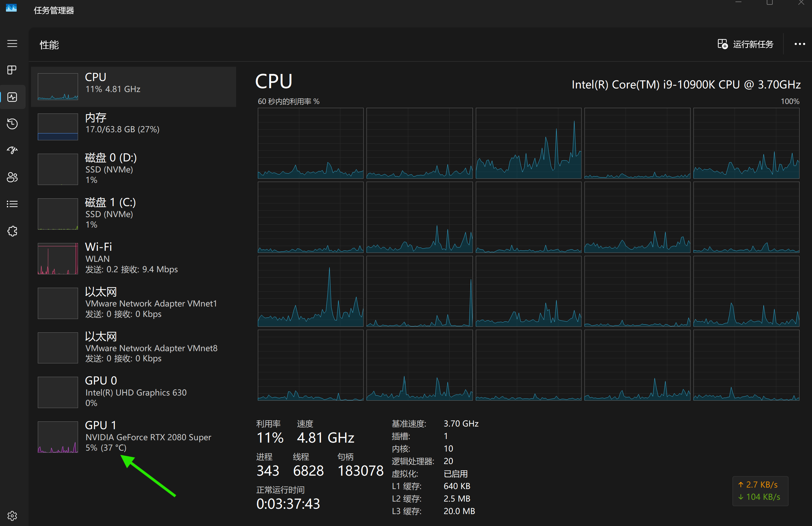Viewport: 812px width, 526px height.
Task: Open Task Manager settings gear
Action: point(12,515)
